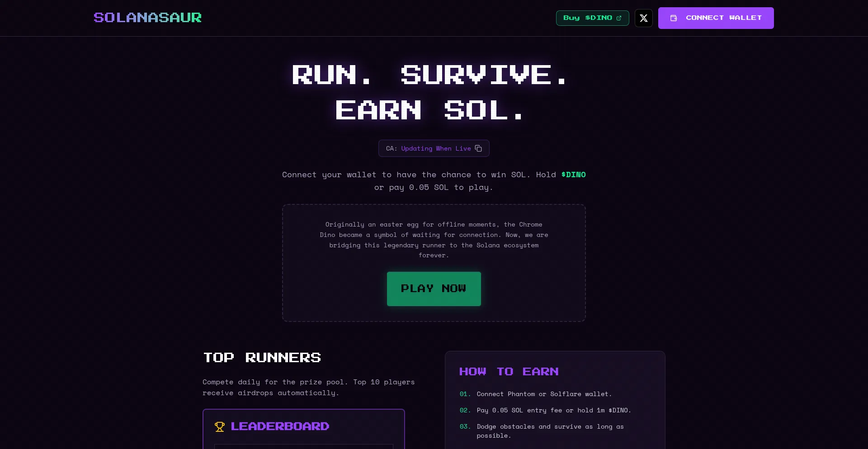
Task: Click the Chrome Dino origin story paragraph
Action: (434, 240)
